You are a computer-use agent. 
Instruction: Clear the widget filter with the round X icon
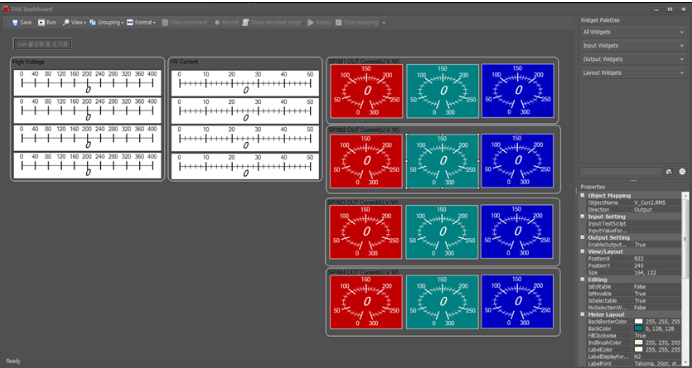tap(682, 172)
